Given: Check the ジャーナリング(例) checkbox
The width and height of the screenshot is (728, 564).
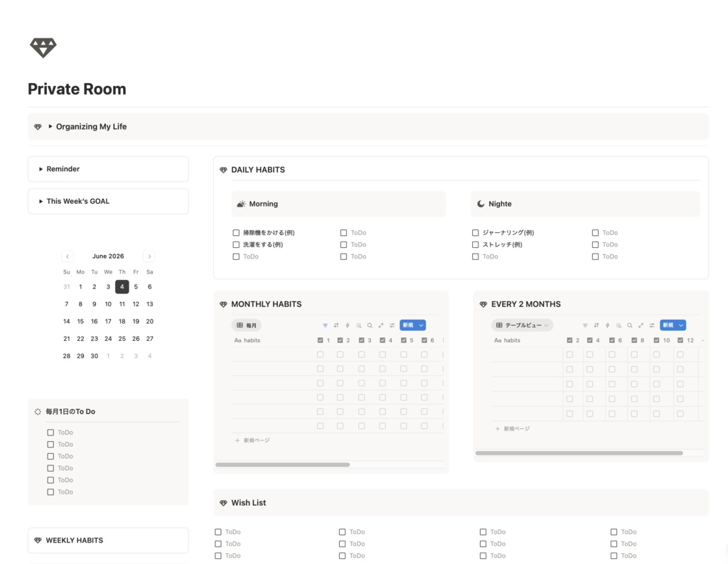Looking at the screenshot, I should 475,233.
